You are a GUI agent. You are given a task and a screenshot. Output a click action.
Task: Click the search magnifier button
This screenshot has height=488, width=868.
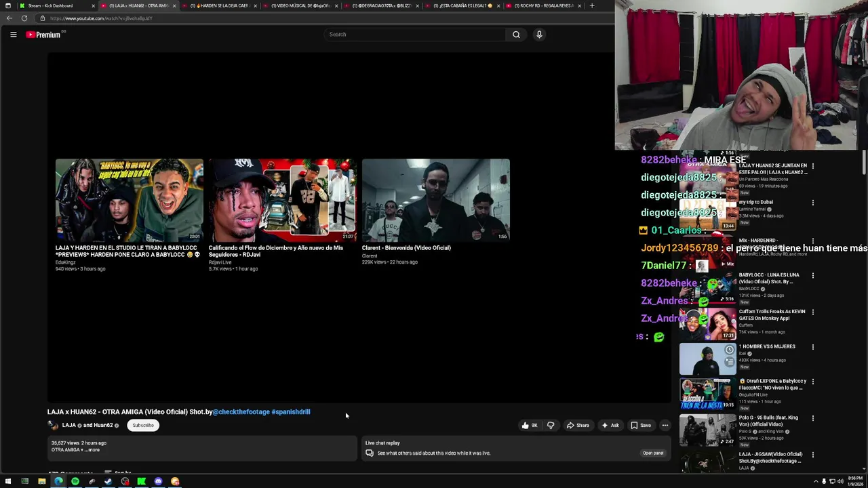pos(516,35)
